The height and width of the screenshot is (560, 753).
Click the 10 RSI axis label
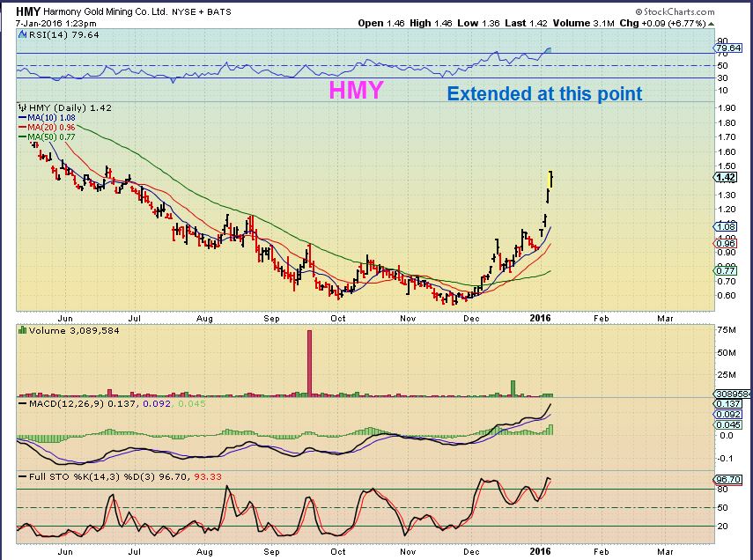[x=723, y=91]
